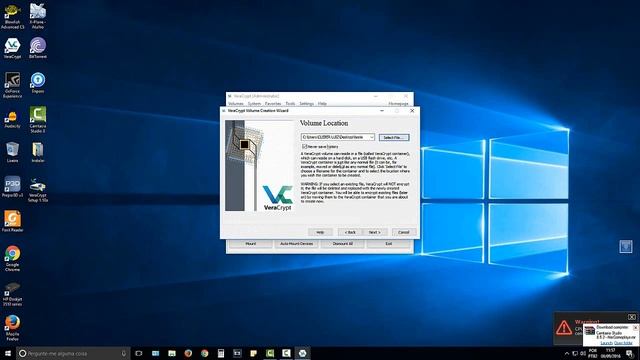Open the HP Deskjet printer desktop shortcut
This screenshot has width=640, height=360.
(x=12, y=294)
